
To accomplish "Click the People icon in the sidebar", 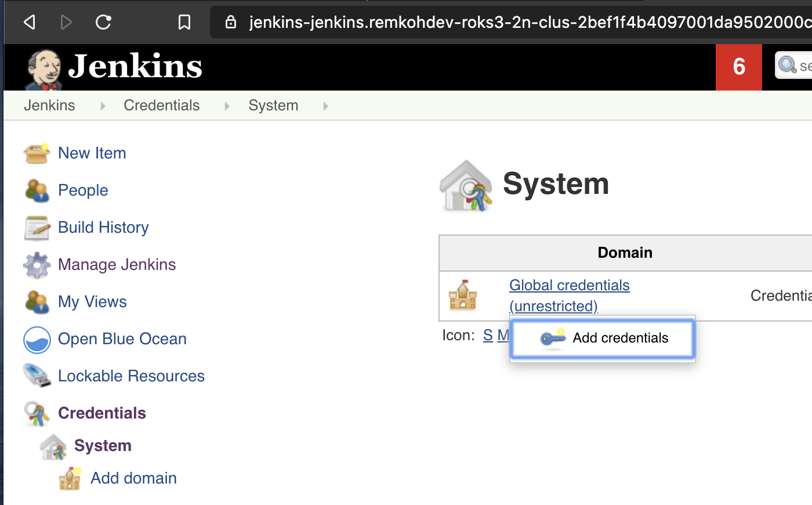I will [x=37, y=190].
